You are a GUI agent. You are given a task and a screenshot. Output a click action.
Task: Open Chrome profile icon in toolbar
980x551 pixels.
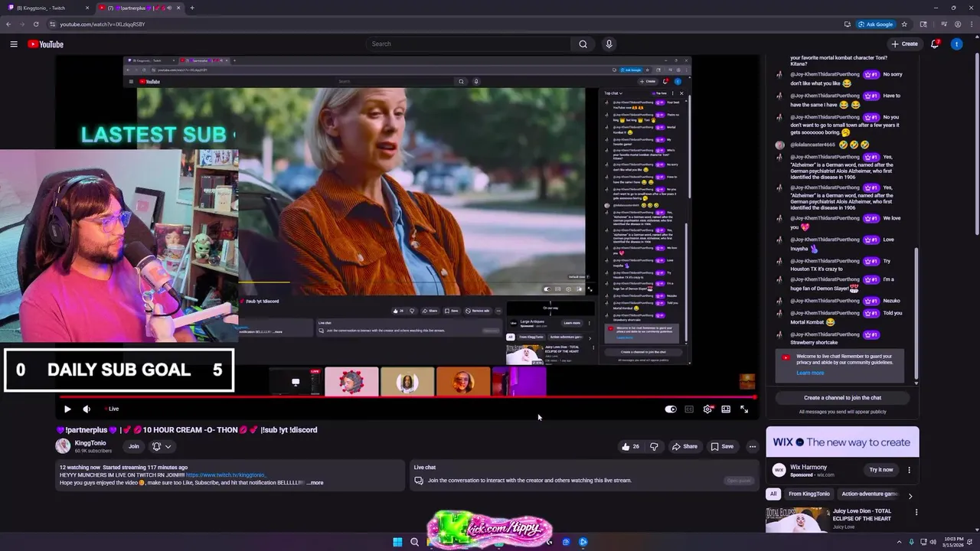(958, 24)
